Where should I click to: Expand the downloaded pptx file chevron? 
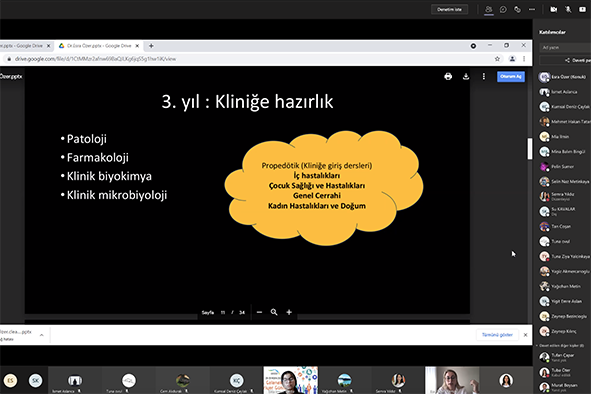tap(41, 335)
